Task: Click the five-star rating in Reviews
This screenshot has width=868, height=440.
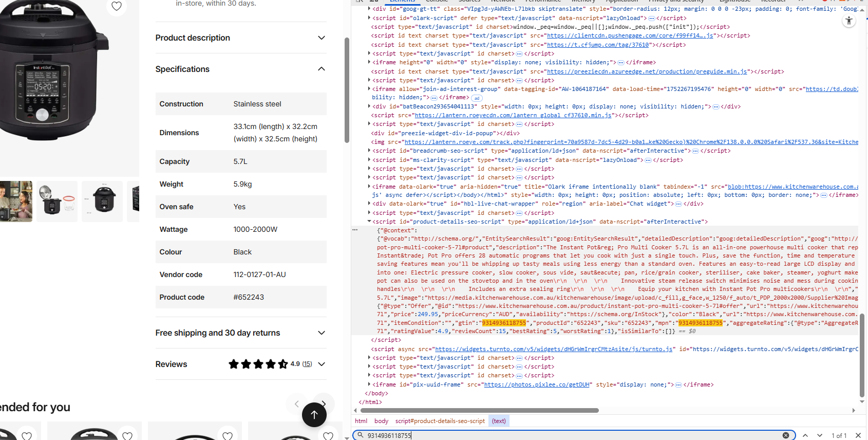Action: click(258, 364)
